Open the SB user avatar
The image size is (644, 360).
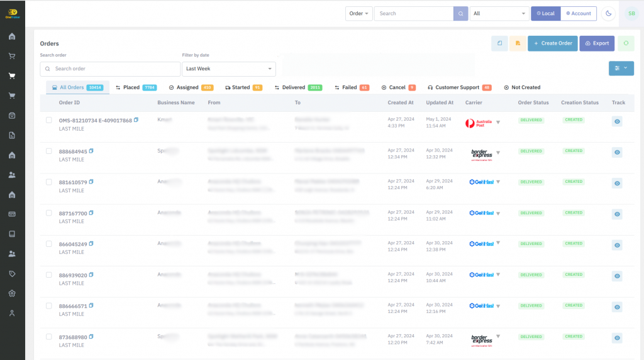coord(631,13)
